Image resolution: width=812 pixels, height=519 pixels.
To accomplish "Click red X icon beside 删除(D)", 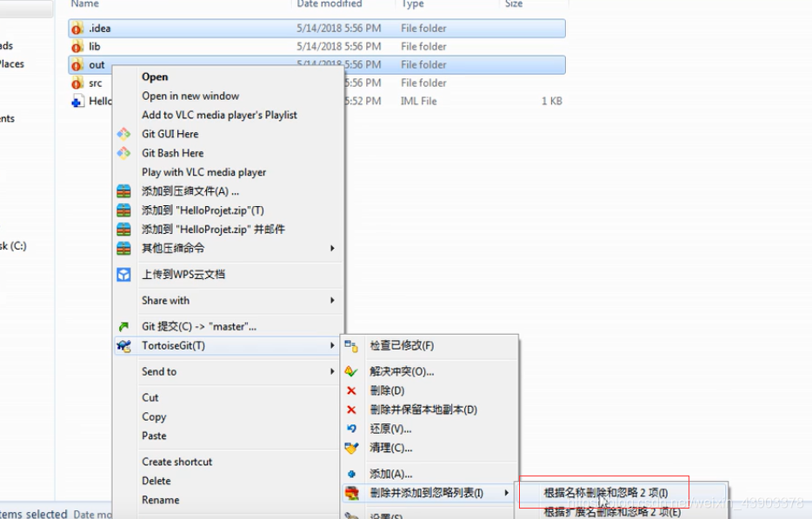I will click(351, 390).
